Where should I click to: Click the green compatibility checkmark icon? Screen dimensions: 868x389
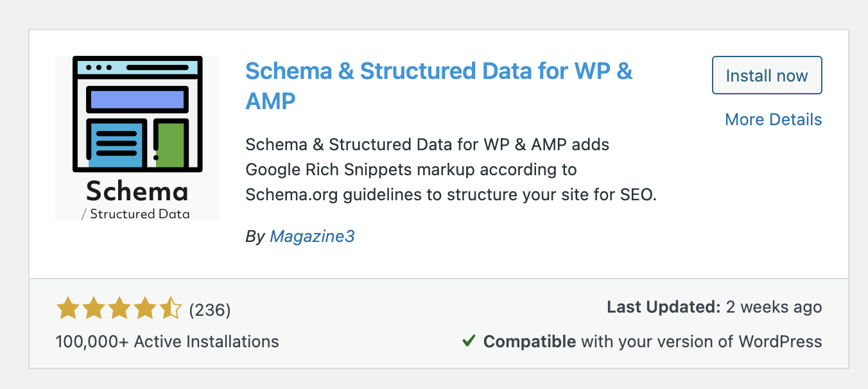tap(469, 341)
